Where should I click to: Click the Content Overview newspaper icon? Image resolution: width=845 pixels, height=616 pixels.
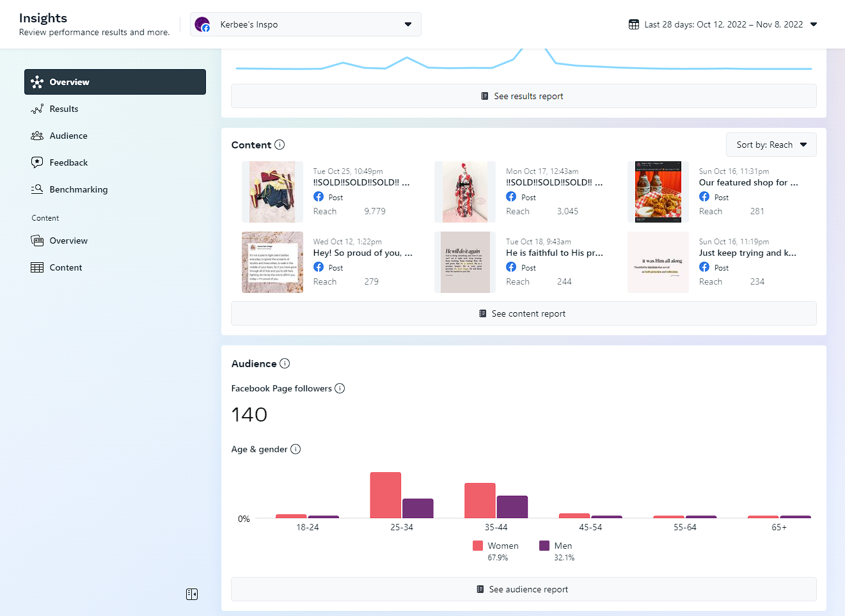click(37, 241)
